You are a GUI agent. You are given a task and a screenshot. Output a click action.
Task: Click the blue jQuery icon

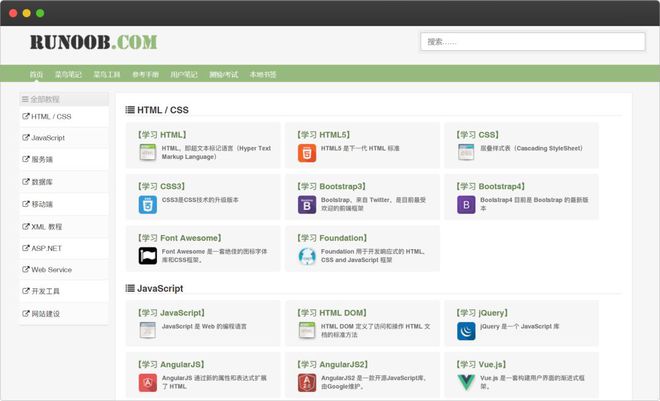click(x=466, y=331)
